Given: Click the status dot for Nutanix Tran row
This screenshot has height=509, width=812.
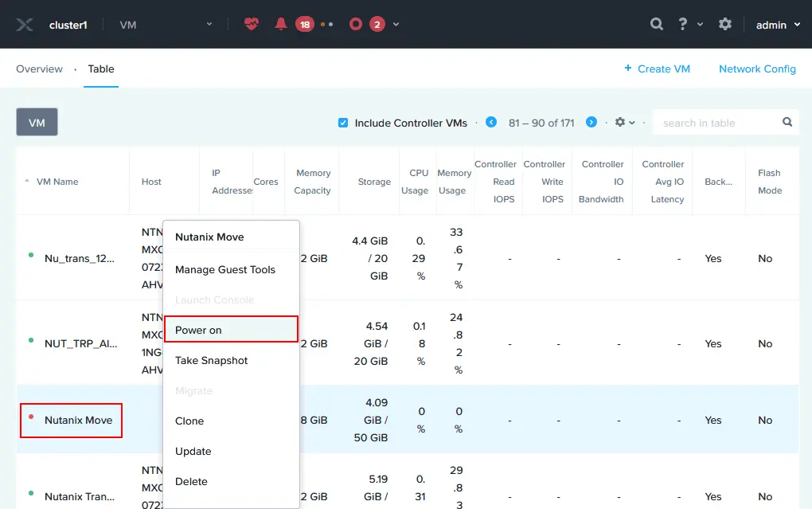Looking at the screenshot, I should pyautogui.click(x=31, y=493).
